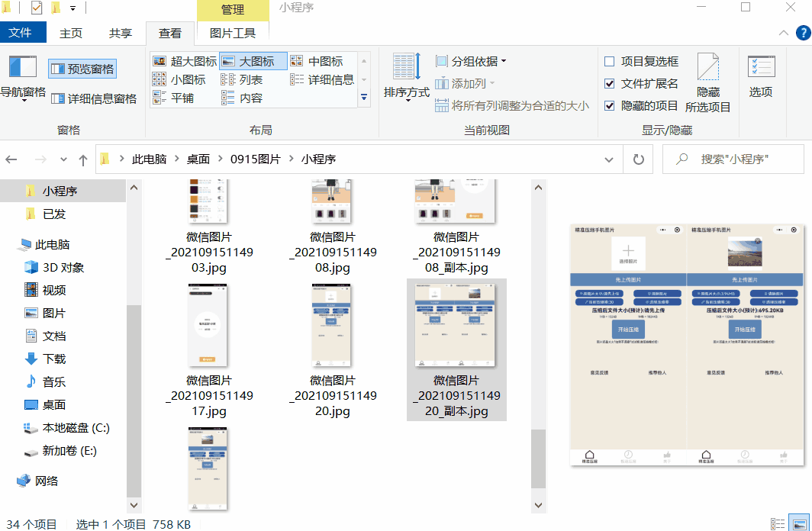This screenshot has height=531, width=812.
Task: Uncheck 文件扩展名 to hide file extensions
Action: click(x=609, y=84)
